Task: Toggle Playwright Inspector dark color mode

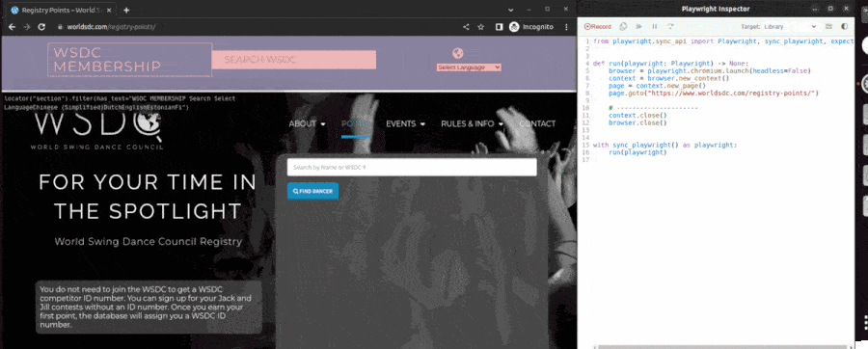Action: (844, 27)
